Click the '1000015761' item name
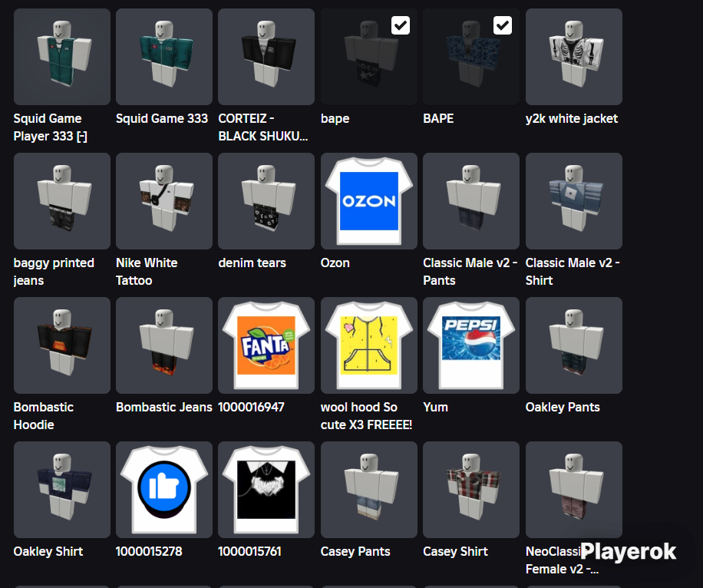The width and height of the screenshot is (703, 588). [x=249, y=552]
